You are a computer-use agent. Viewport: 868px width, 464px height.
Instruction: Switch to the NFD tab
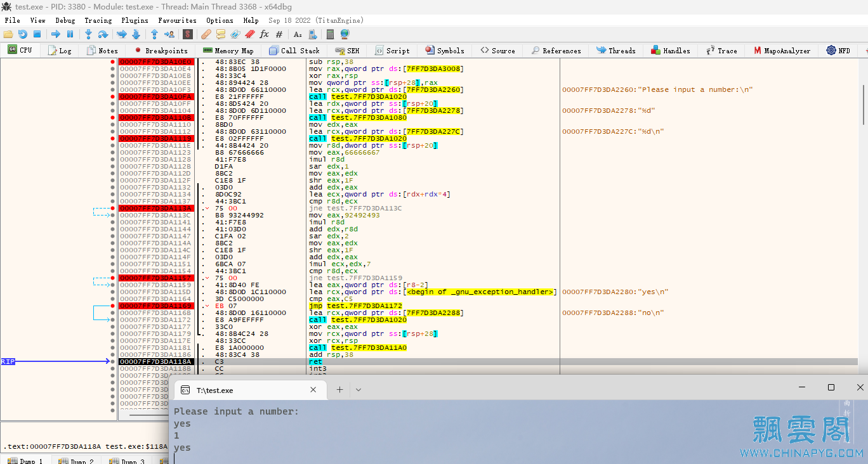[838, 51]
